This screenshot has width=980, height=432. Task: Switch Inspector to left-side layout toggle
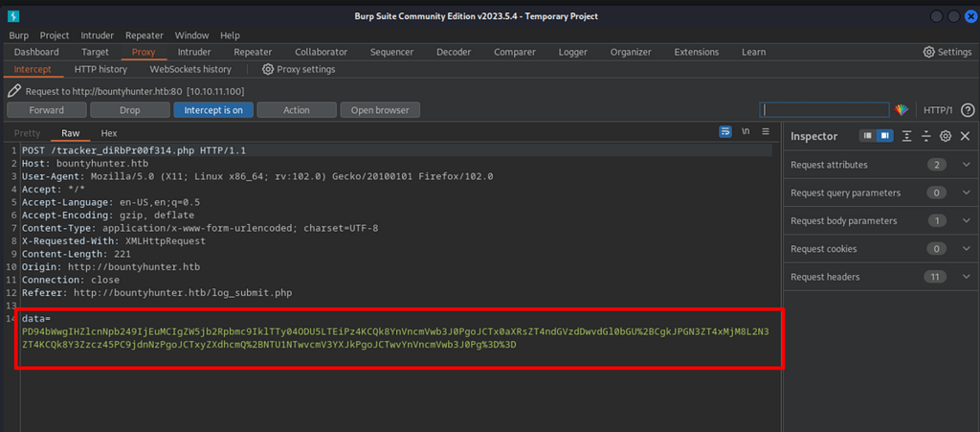[867, 137]
